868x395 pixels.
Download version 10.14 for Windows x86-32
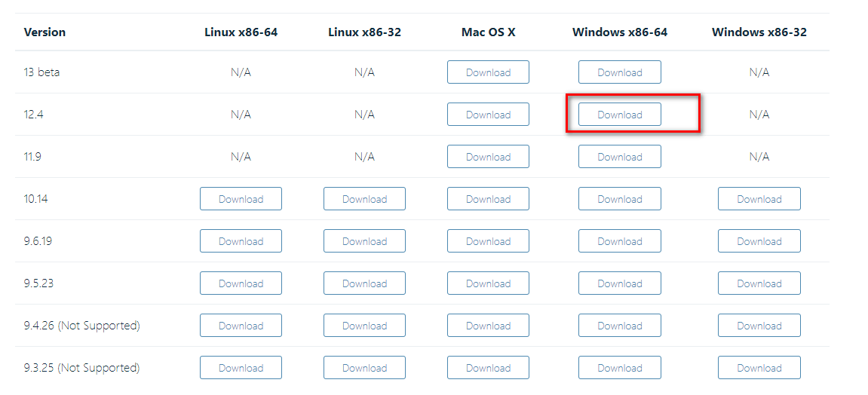(x=759, y=198)
